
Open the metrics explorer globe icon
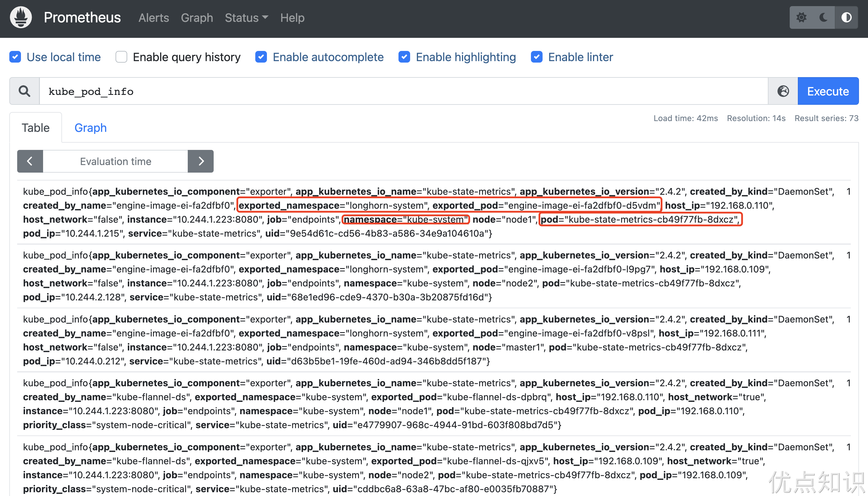pos(783,91)
